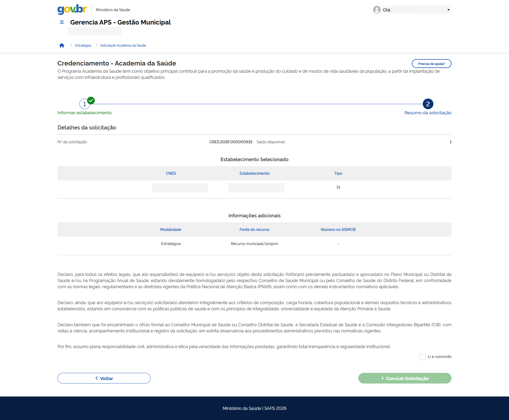Click the green checkmark on step 1
The width and height of the screenshot is (509, 420).
click(x=91, y=100)
